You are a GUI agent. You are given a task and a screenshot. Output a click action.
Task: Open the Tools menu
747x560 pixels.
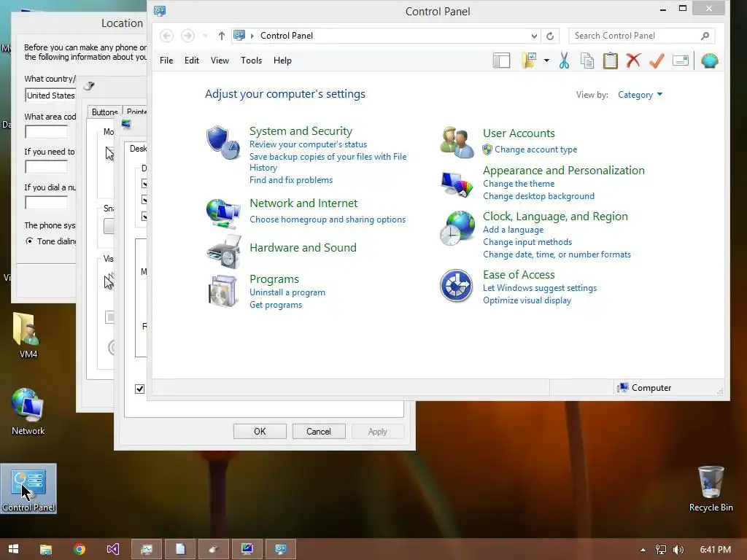[251, 61]
